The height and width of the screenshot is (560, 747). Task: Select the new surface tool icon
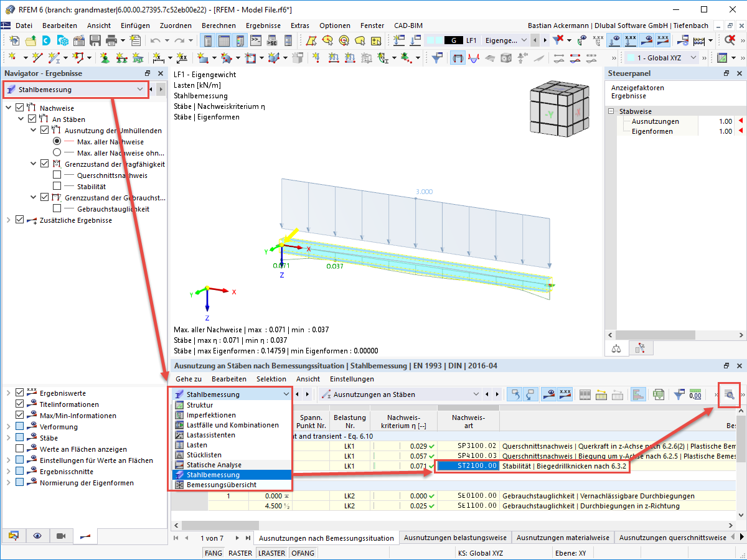(x=202, y=58)
